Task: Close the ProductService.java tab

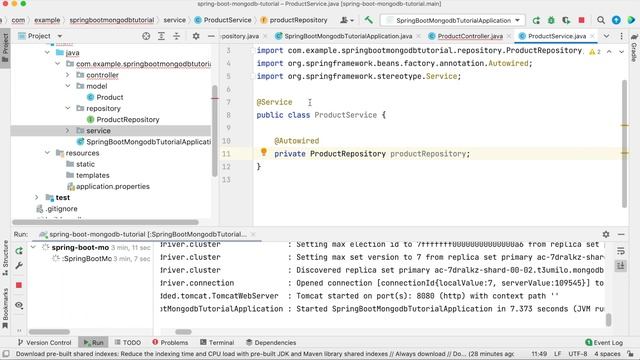Action: coord(592,36)
